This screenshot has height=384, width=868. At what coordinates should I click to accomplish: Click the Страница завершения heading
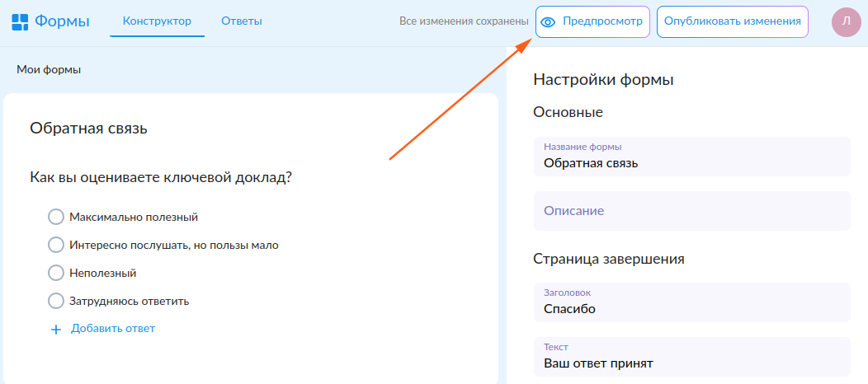[x=609, y=259]
